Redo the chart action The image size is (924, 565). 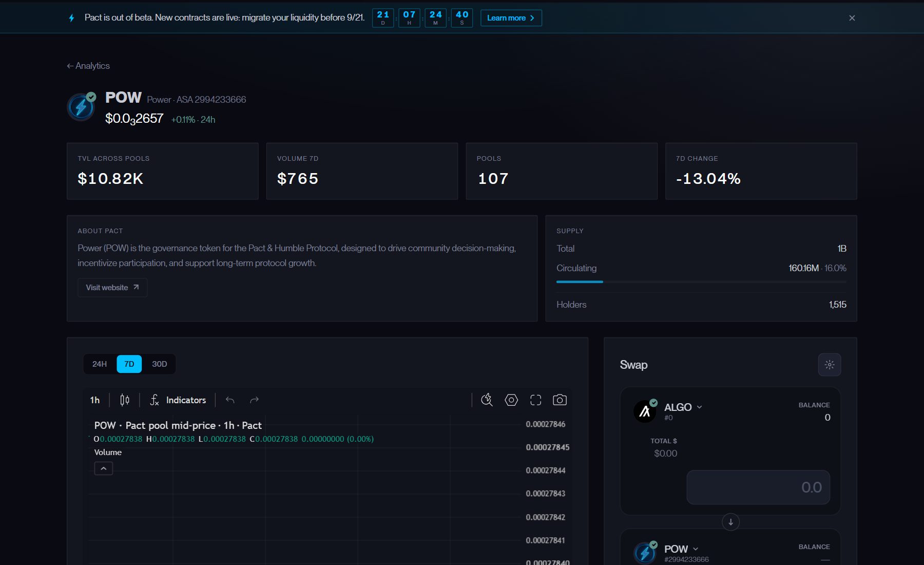tap(254, 400)
